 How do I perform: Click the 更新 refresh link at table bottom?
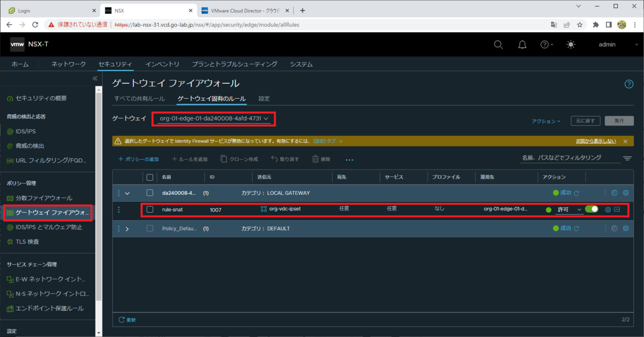point(127,320)
